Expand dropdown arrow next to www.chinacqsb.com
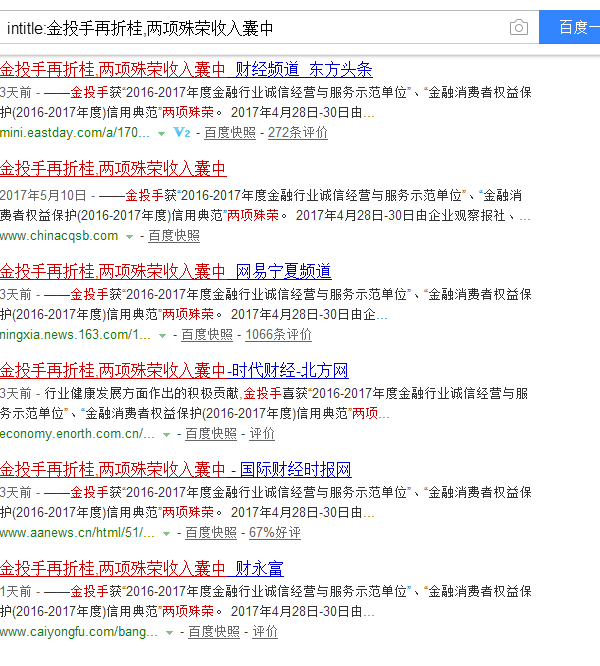 coord(130,237)
